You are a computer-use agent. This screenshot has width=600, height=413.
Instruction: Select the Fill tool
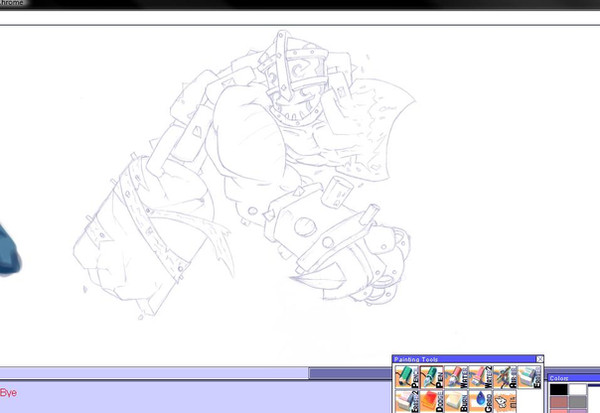tap(503, 402)
